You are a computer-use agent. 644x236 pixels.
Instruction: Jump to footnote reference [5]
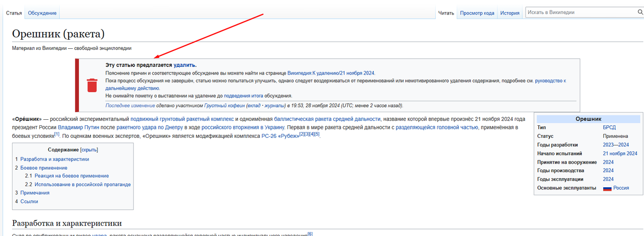[x=317, y=134]
